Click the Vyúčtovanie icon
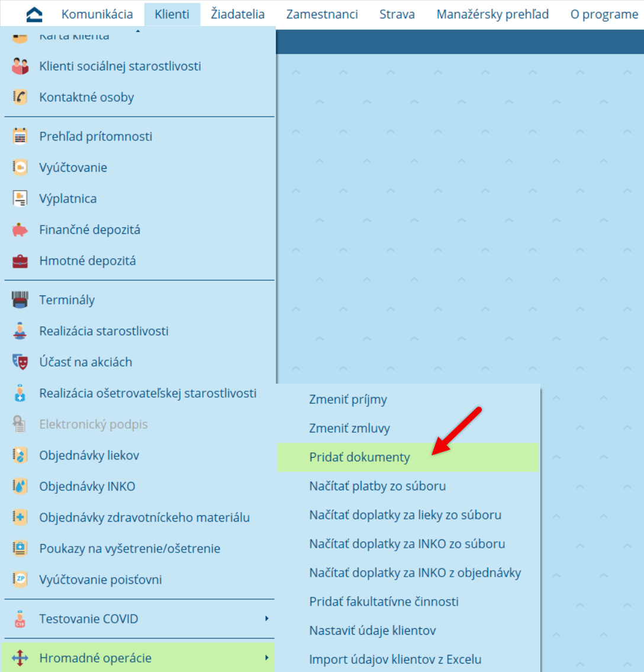 (x=20, y=168)
